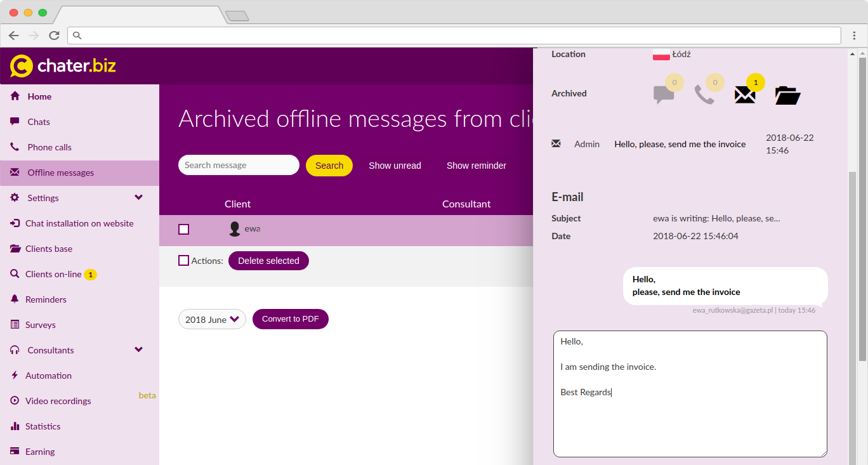Viewport: 868px width, 465px height.
Task: Click the beta label by Video recordings
Action: click(x=147, y=395)
